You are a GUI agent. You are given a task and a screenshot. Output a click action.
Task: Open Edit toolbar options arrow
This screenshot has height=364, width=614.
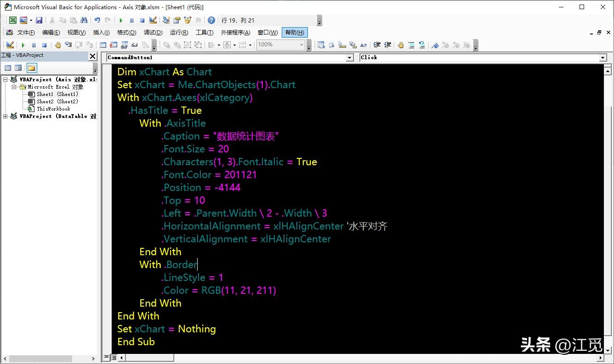(x=476, y=45)
